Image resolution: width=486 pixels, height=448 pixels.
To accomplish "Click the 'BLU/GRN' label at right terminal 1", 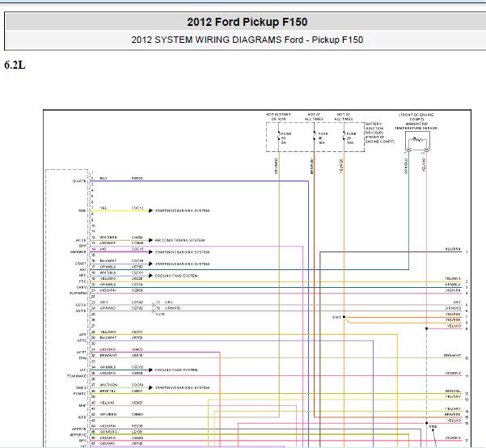I will coord(453,249).
